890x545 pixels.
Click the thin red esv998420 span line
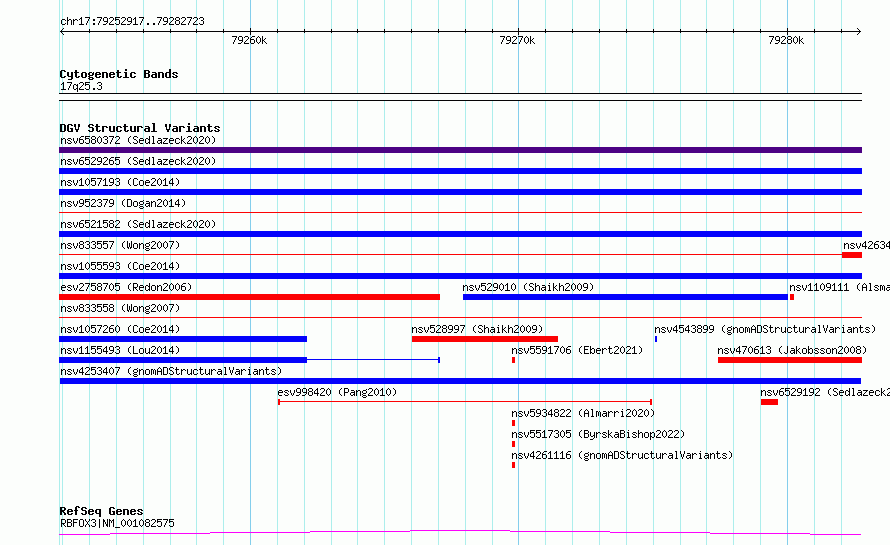click(465, 402)
